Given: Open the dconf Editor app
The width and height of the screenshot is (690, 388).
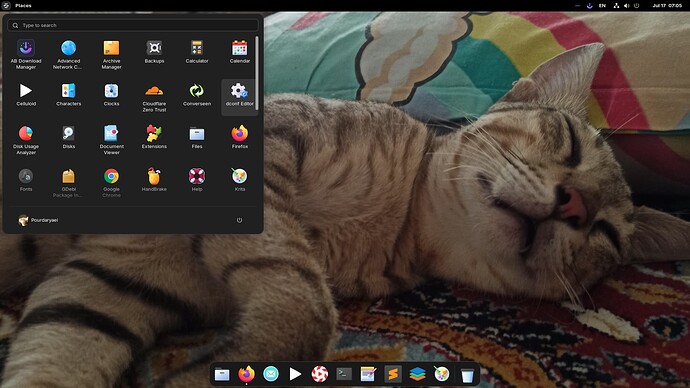Looking at the screenshot, I should point(239,97).
